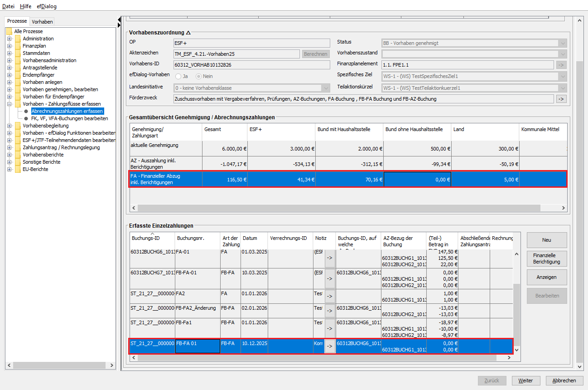Open the Landesinitiative dropdown
Screen dimensions: 588x390
click(325, 88)
